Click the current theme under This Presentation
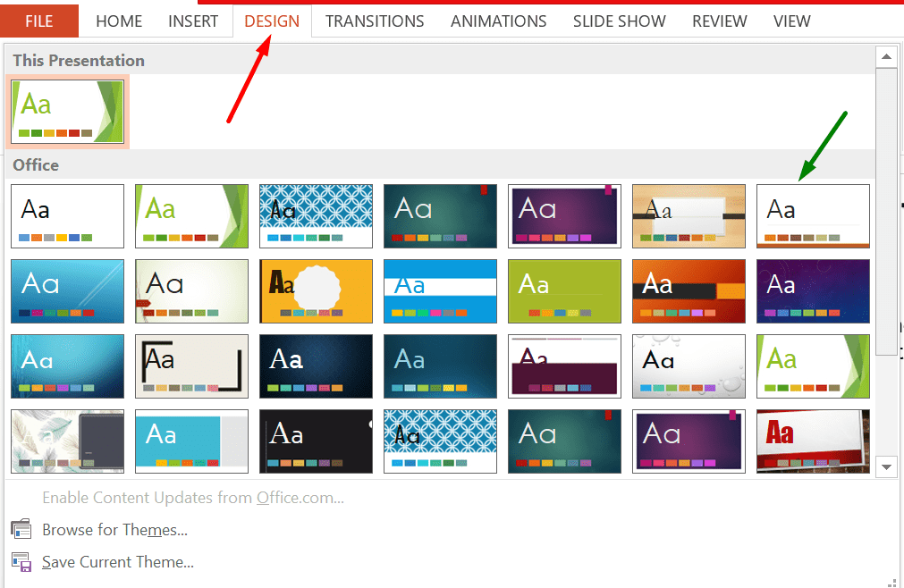904x588 pixels. (67, 111)
